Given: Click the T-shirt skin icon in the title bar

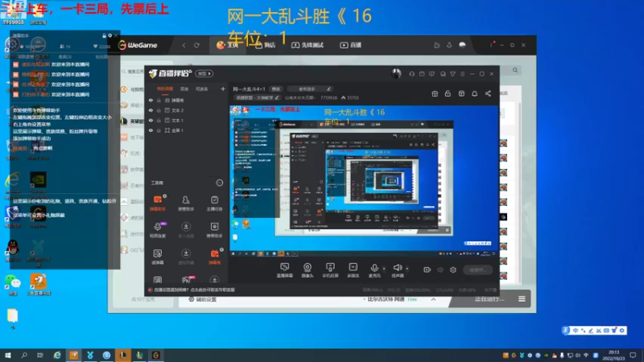Looking at the screenshot, I should pyautogui.click(x=452, y=74).
